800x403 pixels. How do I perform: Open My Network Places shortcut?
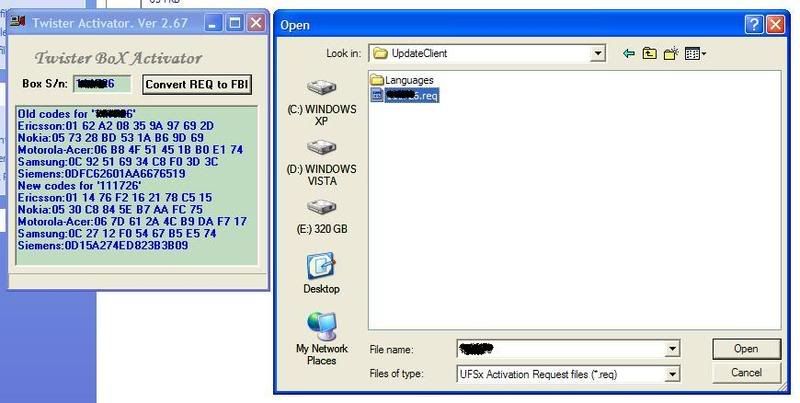click(321, 339)
